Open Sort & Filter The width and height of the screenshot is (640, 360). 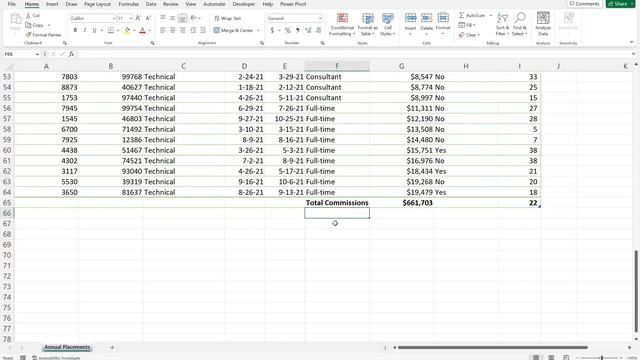pyautogui.click(x=503, y=24)
